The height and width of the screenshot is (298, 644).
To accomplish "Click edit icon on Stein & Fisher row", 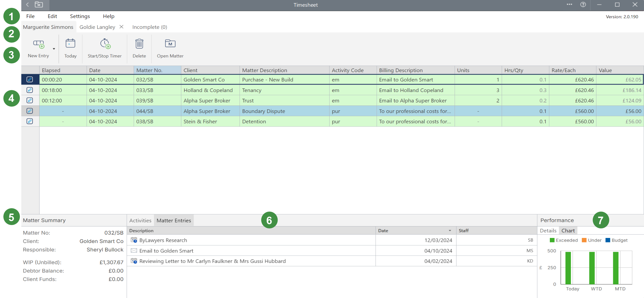I will (30, 121).
